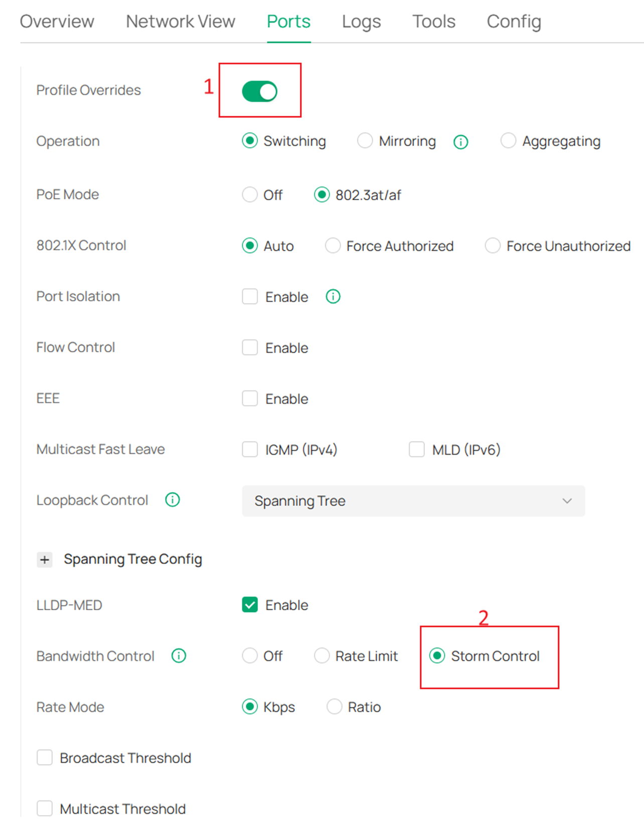
Task: Switch to the Logs tab
Action: (361, 21)
